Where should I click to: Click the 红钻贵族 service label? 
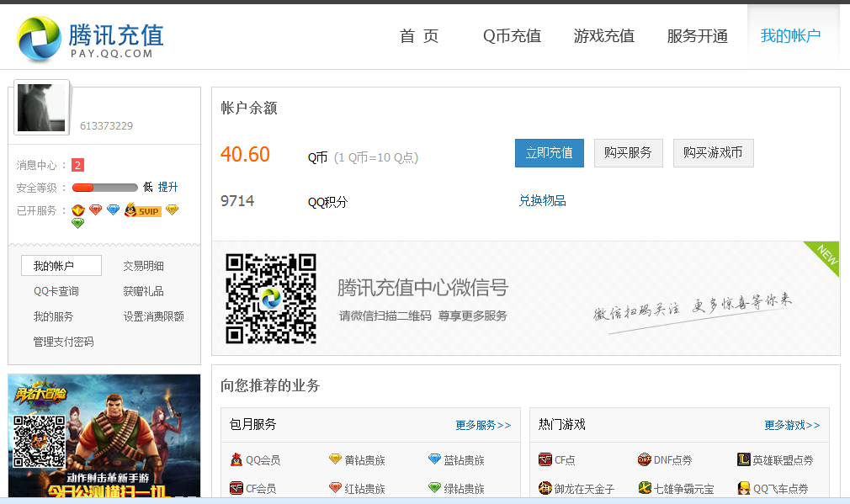tap(365, 490)
